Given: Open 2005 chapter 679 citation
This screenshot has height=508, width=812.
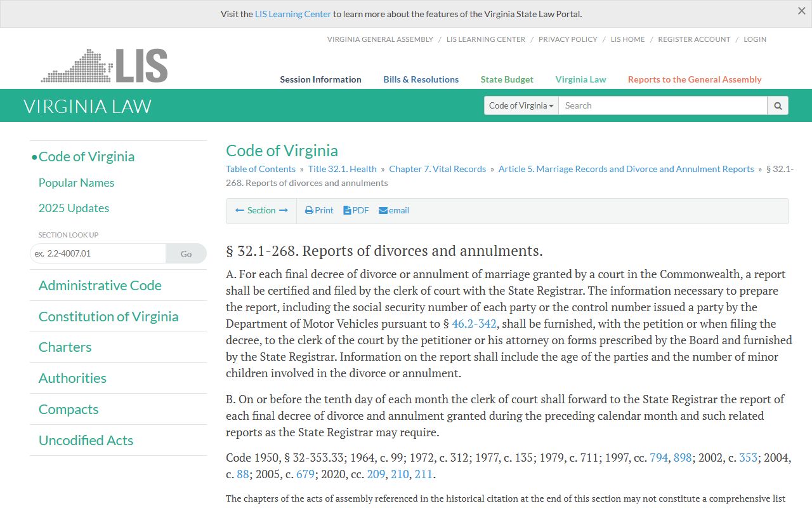Looking at the screenshot, I should click(305, 474).
